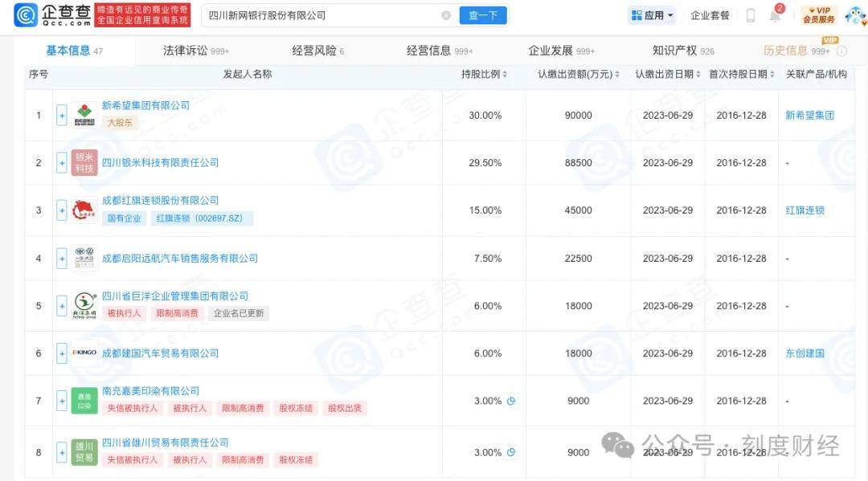Open 企业套餐 link
Screen dimensions: 868x481
(x=710, y=15)
